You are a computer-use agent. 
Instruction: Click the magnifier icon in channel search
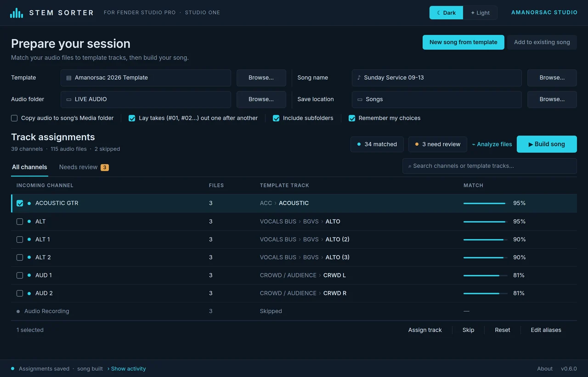point(410,166)
